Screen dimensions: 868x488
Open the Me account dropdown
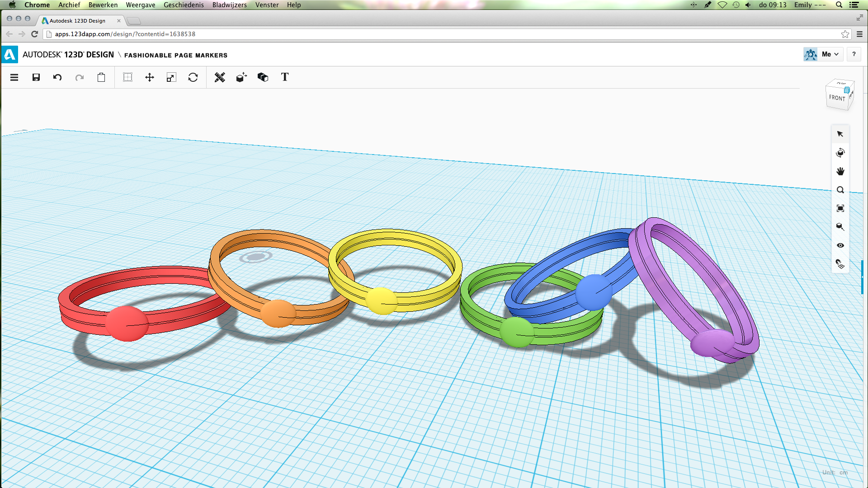pyautogui.click(x=830, y=54)
